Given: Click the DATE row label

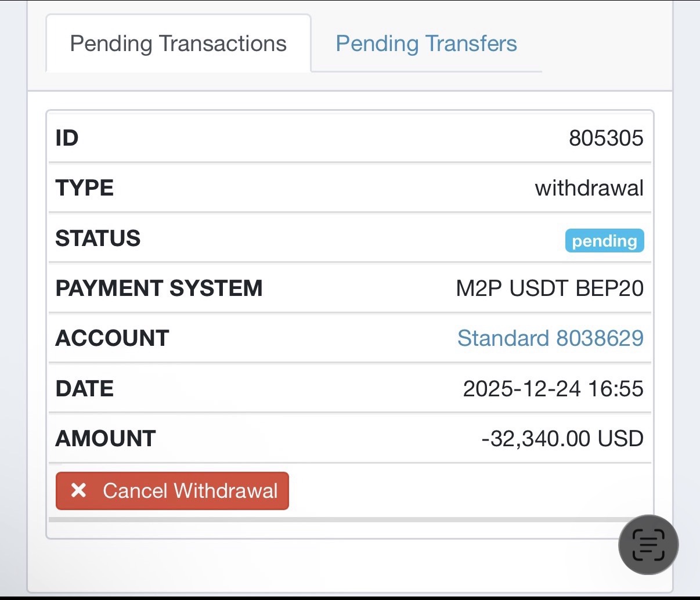Looking at the screenshot, I should pyautogui.click(x=85, y=388).
